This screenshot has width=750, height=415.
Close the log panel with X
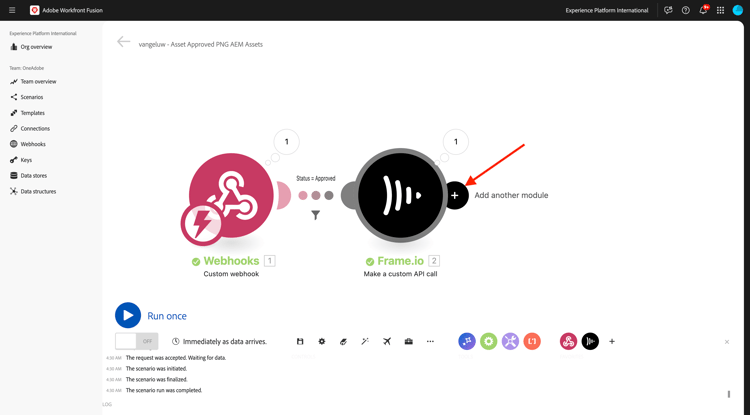tap(727, 342)
